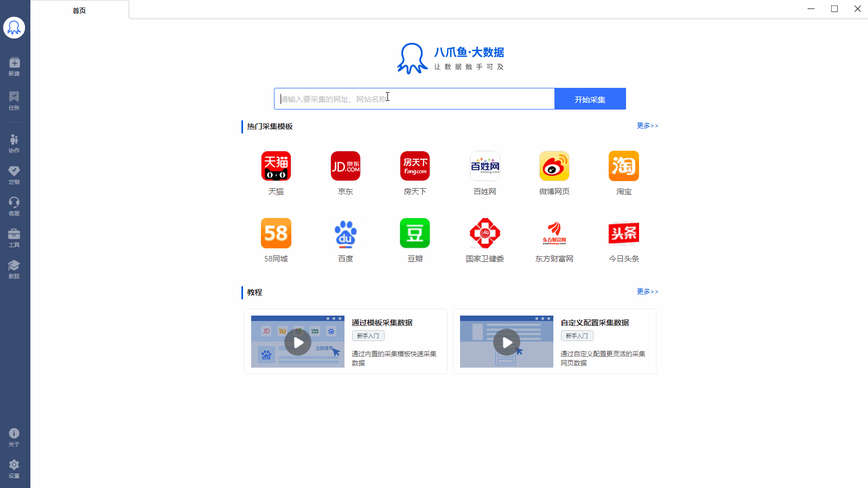Image resolution: width=868 pixels, height=488 pixels.
Task: Open the 定制 (Customize) sidebar icon
Action: point(14,175)
